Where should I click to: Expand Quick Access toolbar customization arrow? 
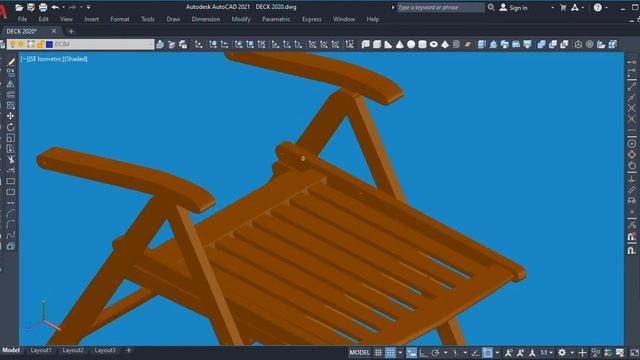click(89, 7)
